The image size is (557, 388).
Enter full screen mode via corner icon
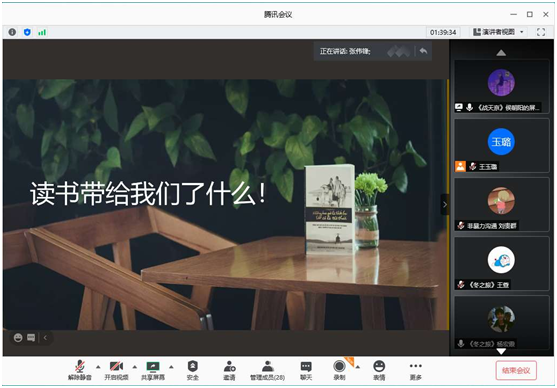point(541,32)
